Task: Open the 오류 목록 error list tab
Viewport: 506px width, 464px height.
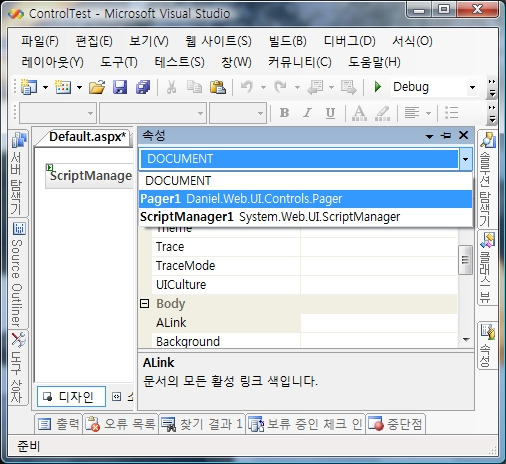Action: pyautogui.click(x=120, y=424)
